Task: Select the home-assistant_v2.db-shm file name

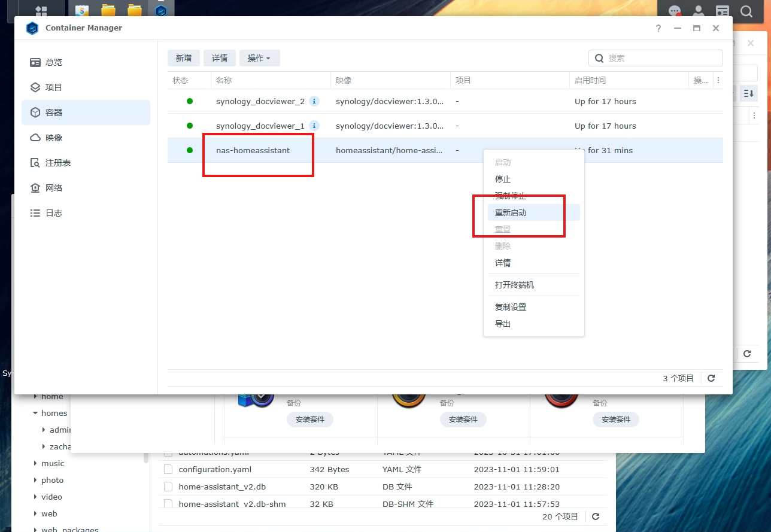Action: pyautogui.click(x=232, y=504)
